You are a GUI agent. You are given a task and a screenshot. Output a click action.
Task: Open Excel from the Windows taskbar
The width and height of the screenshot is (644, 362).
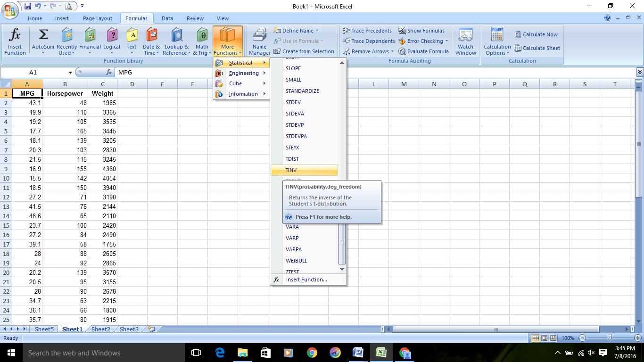[x=381, y=353]
